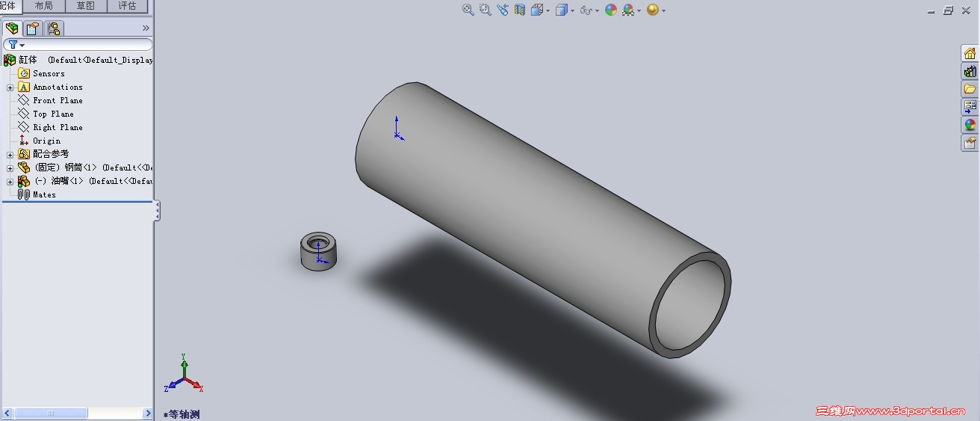Click the horizontal scrollbar left arrow
The width and height of the screenshot is (980, 421).
8,413
